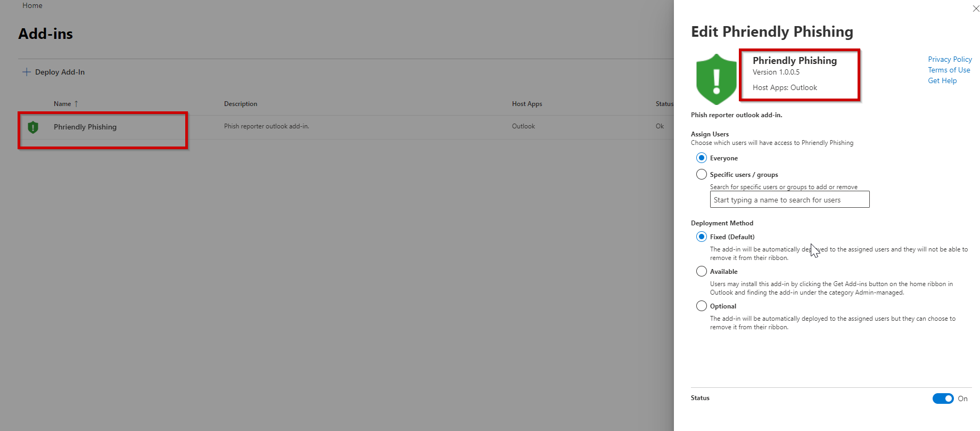Click the green shield icon in Phriendly Phishing row
The image size is (980, 431).
pyautogui.click(x=33, y=127)
